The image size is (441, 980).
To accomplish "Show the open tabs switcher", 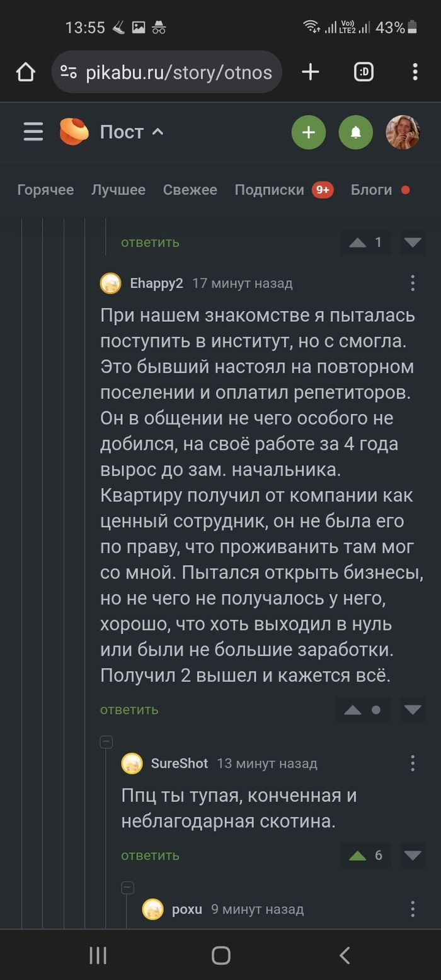I will [364, 72].
